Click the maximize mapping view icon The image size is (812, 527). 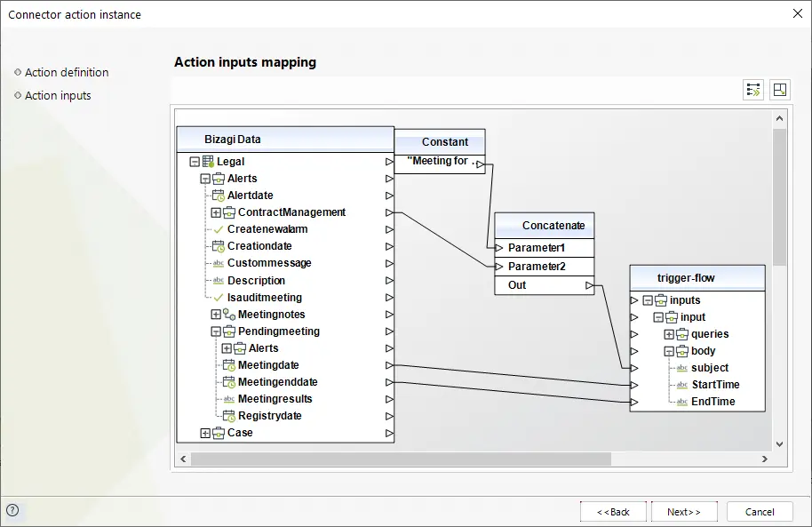point(779,90)
